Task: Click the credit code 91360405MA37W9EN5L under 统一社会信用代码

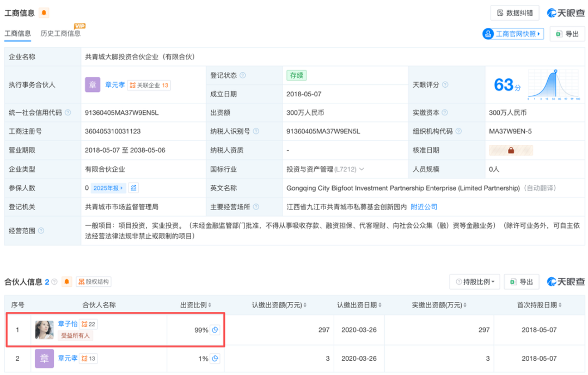Action: pos(122,113)
